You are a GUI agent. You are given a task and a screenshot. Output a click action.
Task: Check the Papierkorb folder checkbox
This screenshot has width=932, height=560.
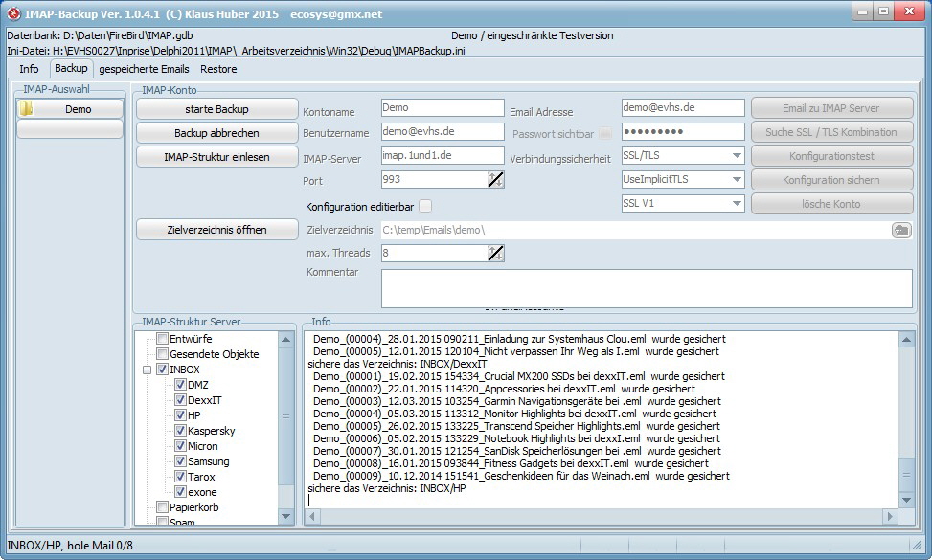coord(162,507)
